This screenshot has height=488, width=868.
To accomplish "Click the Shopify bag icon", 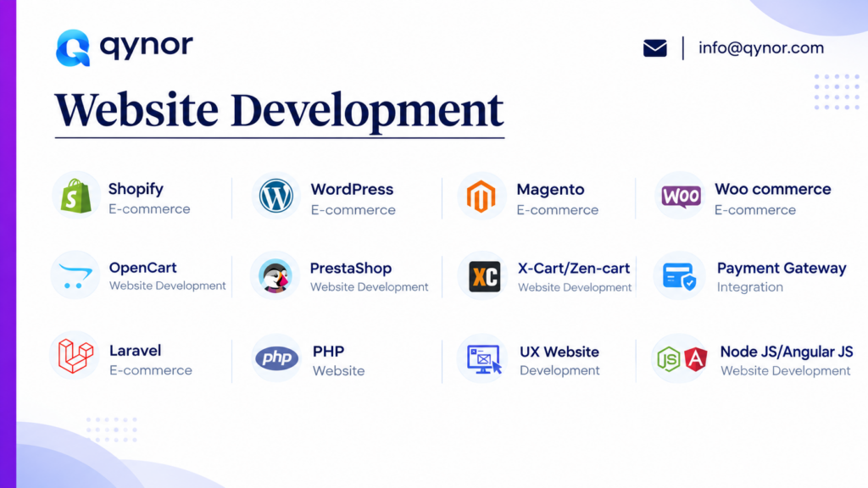I will (76, 196).
